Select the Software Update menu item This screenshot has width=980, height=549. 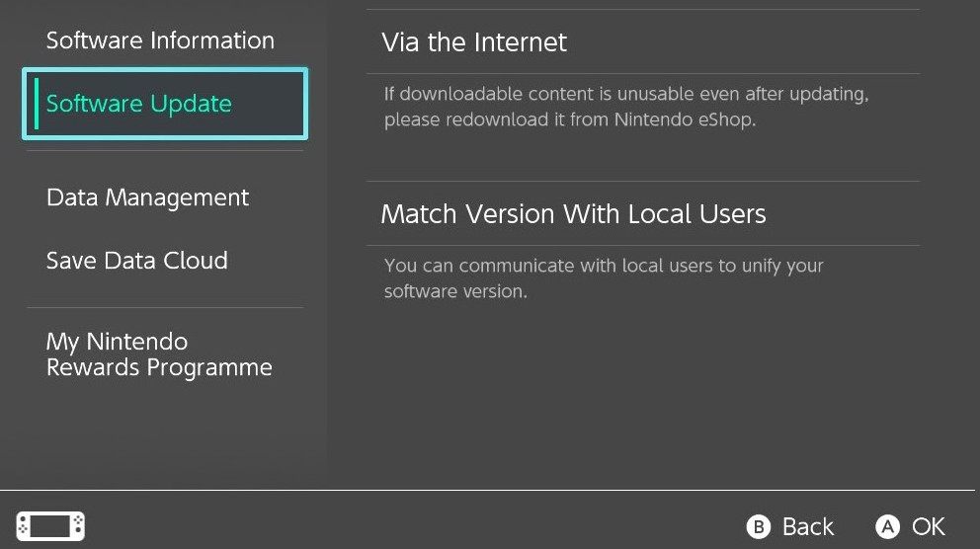165,104
